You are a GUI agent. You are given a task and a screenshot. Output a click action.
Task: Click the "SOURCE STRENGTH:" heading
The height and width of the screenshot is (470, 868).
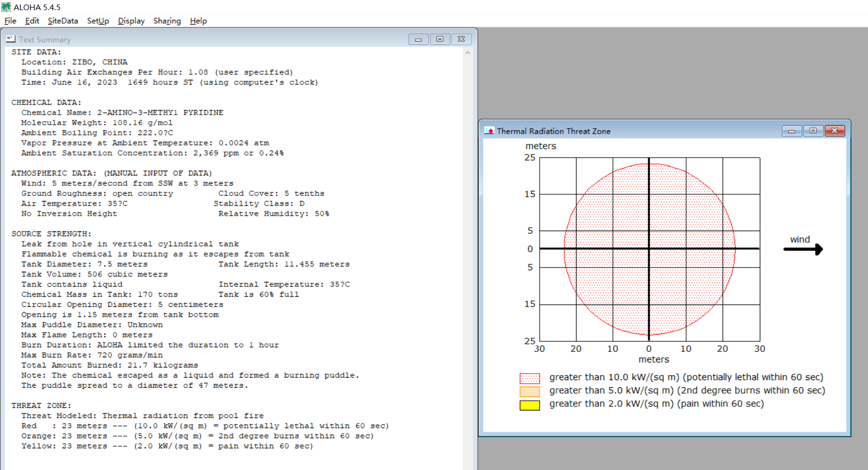(52, 234)
